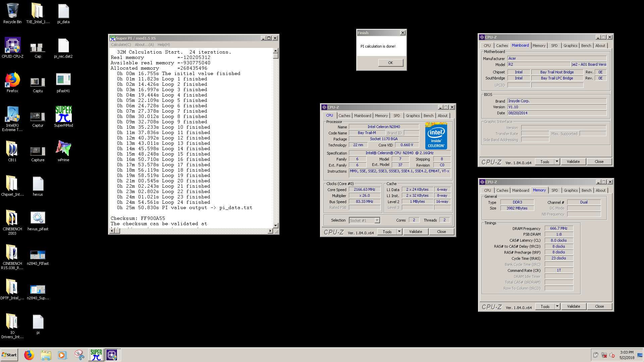Launch CPUID CPU-Z desktop shortcut

click(12, 48)
